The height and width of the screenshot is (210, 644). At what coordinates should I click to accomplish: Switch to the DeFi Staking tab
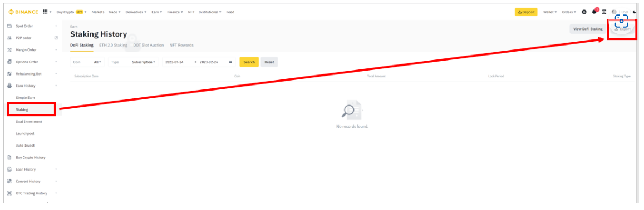[x=82, y=45]
